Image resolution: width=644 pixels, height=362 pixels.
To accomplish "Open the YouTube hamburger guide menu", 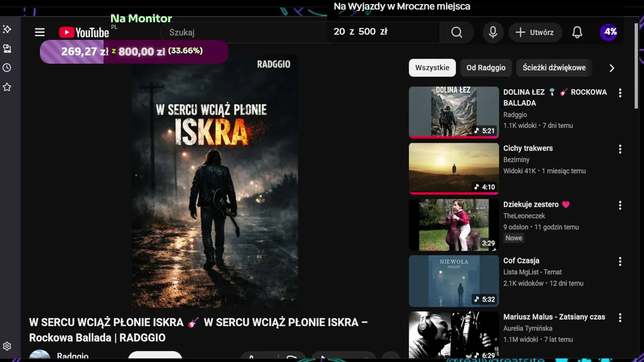I will pyautogui.click(x=40, y=33).
